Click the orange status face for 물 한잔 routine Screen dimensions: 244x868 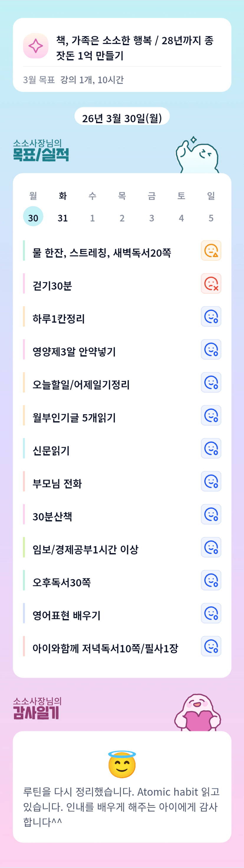pyautogui.click(x=211, y=250)
